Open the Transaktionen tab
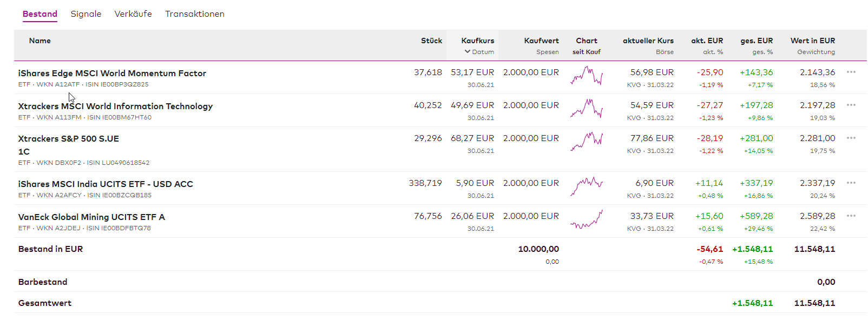The height and width of the screenshot is (327, 868). pos(195,14)
